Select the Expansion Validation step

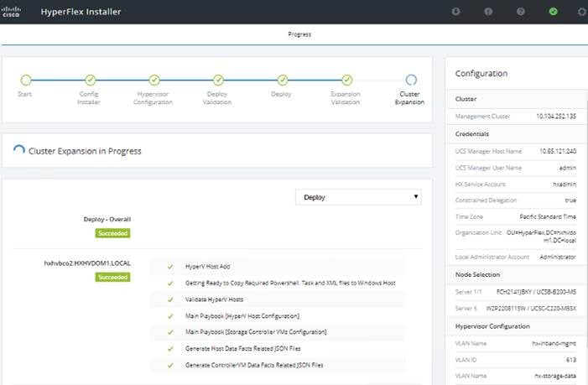pyautogui.click(x=346, y=80)
